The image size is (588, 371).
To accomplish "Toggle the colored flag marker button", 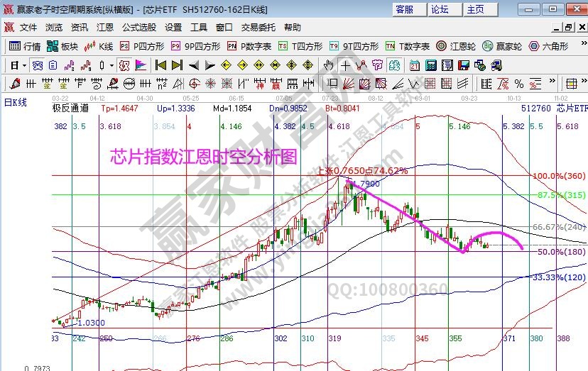I will tap(140, 65).
